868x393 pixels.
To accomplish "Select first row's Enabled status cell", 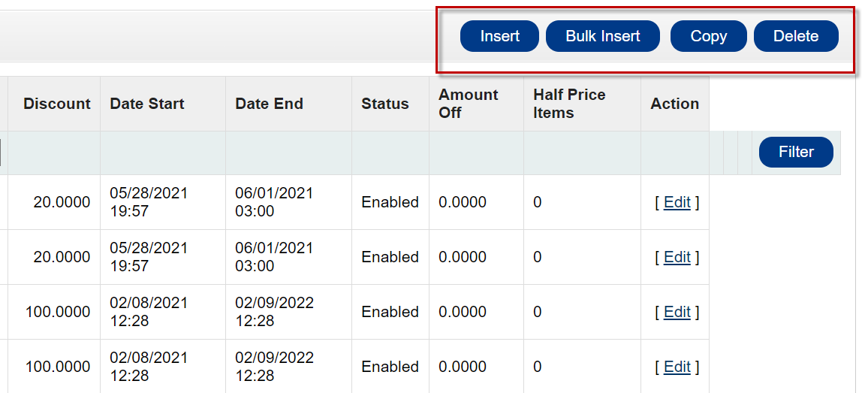I will tap(390, 202).
